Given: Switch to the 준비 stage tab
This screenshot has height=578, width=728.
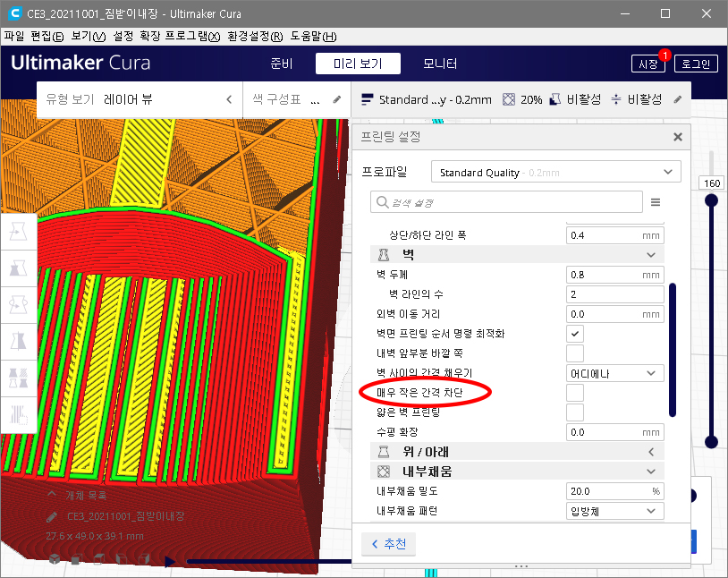Looking at the screenshot, I should pos(282,64).
